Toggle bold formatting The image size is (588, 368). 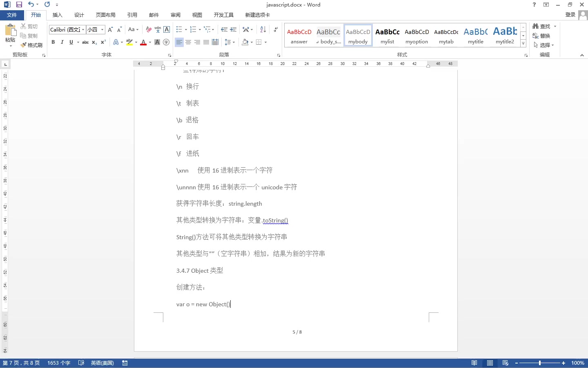coord(53,42)
